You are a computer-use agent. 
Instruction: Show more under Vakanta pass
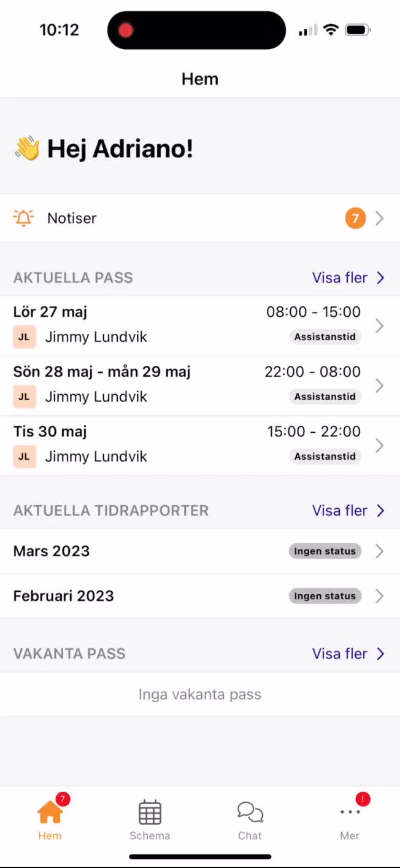[x=348, y=654]
